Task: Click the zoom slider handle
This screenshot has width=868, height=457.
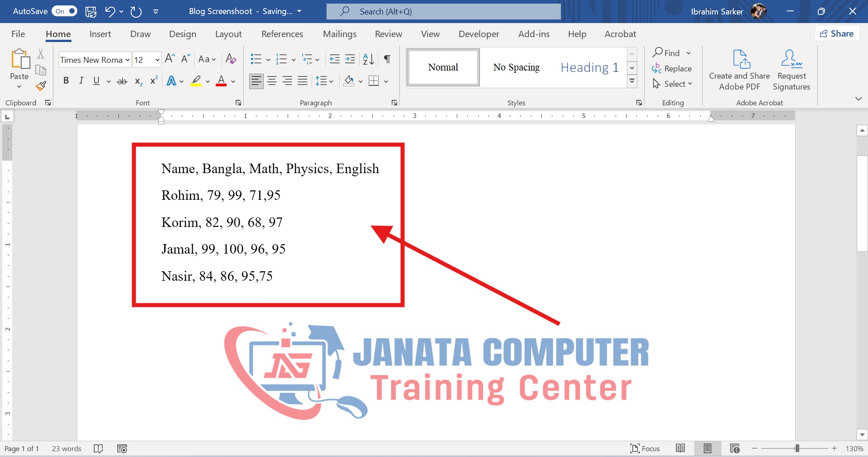Action: coord(797,448)
